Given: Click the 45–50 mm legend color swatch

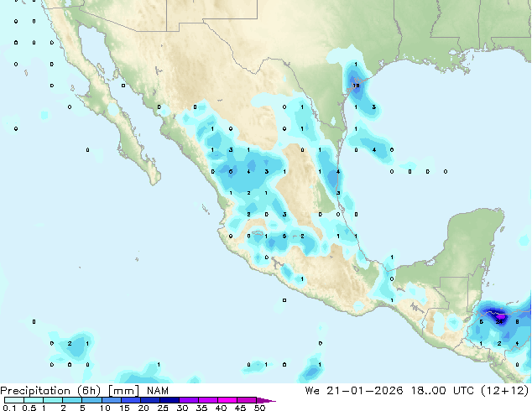Looking at the screenshot, I should tap(247, 400).
